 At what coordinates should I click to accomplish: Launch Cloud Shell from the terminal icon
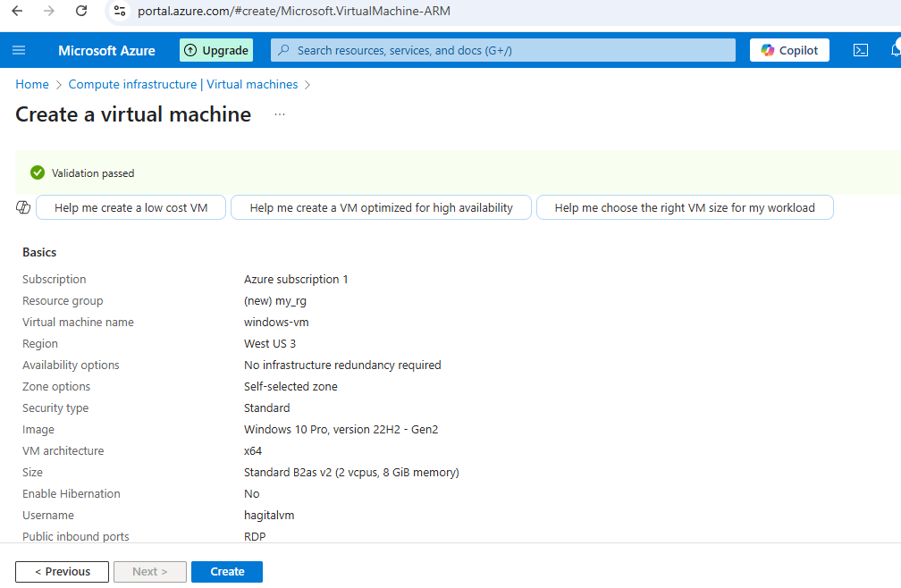click(860, 51)
